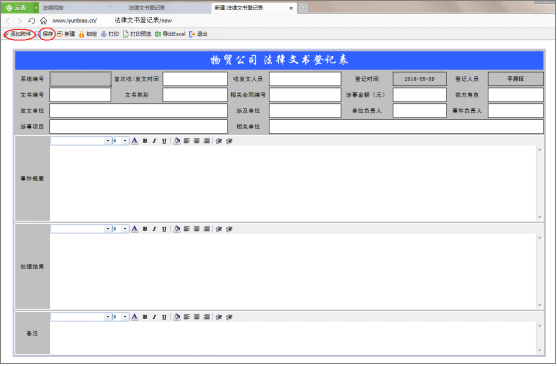This screenshot has height=366, width=557.
Task: Toggle bold in 处理结果 editor
Action: 145,229
